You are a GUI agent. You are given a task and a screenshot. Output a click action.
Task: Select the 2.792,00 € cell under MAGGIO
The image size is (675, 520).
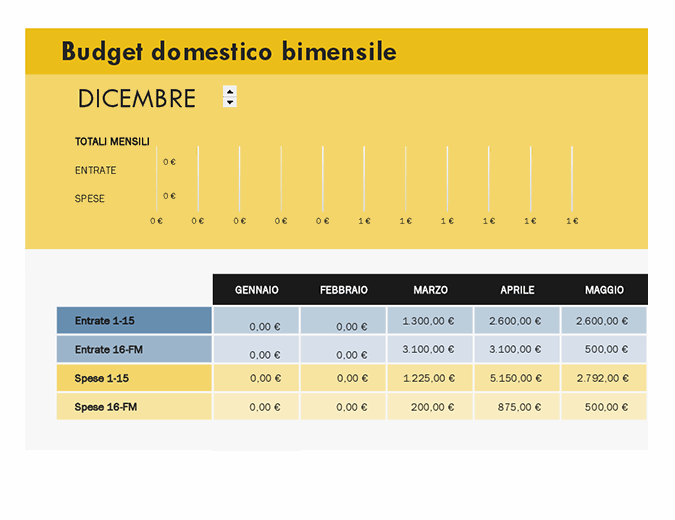click(x=604, y=378)
